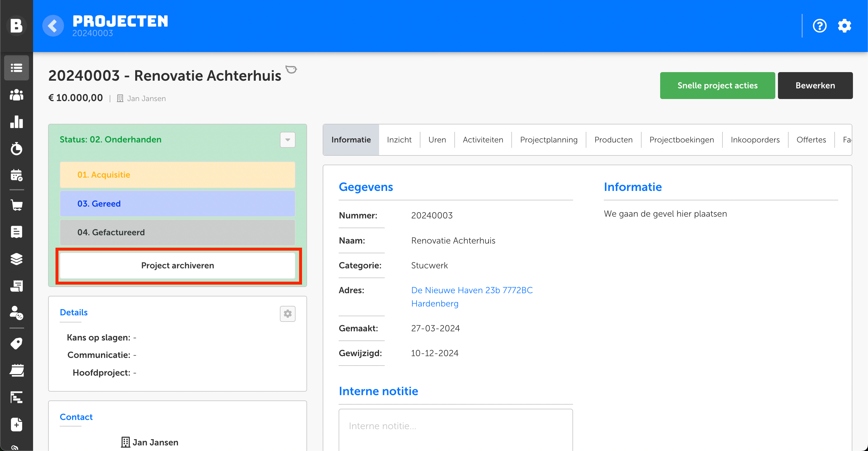
Task: Open the people group icon in the sidebar
Action: click(17, 95)
